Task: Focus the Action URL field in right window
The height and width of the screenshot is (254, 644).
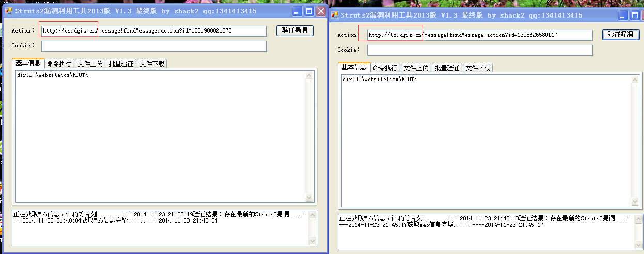Action: tap(480, 35)
